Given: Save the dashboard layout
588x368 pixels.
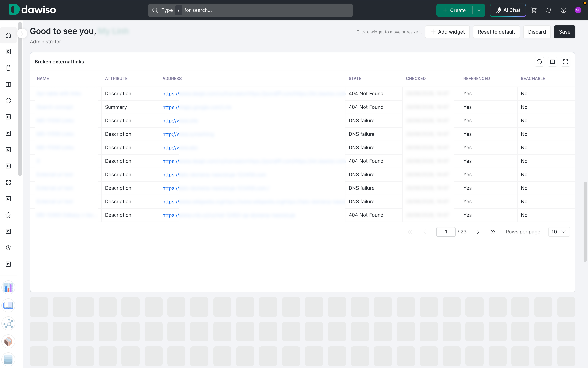Looking at the screenshot, I should point(565,32).
